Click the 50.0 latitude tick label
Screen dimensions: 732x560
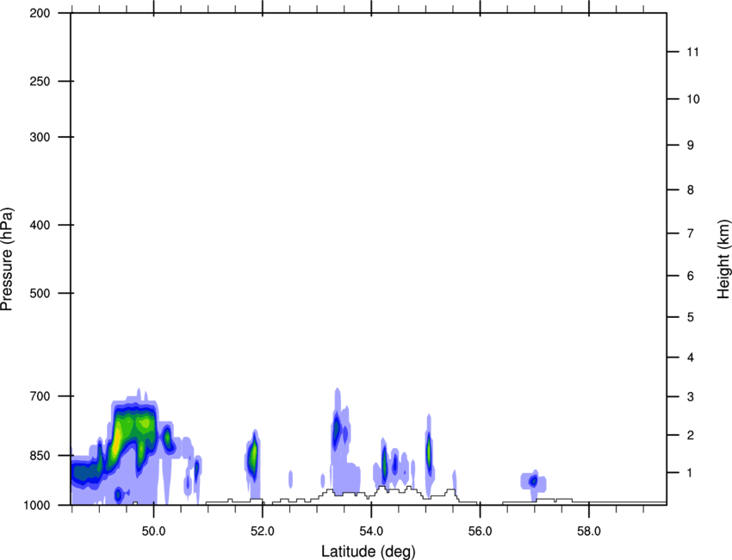pos(153,532)
